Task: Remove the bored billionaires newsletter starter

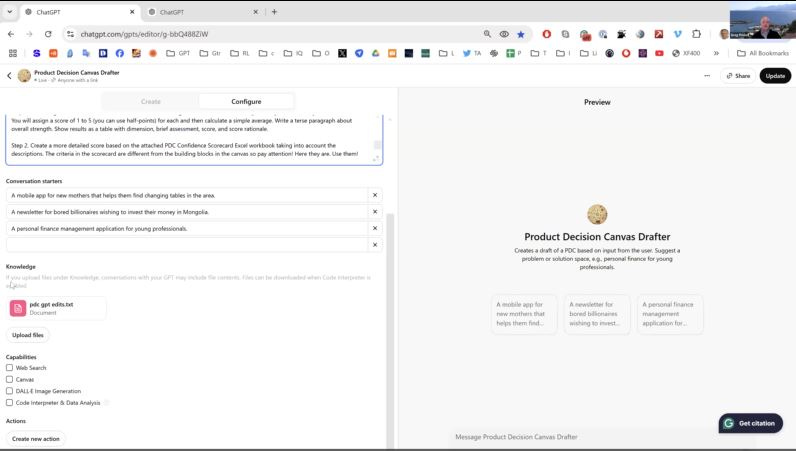Action: coord(375,212)
